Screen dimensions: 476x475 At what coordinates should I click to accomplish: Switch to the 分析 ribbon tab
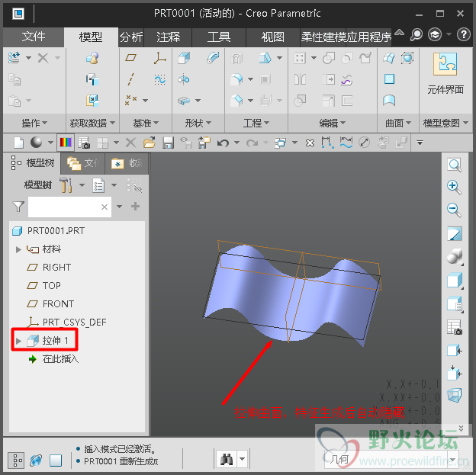131,37
